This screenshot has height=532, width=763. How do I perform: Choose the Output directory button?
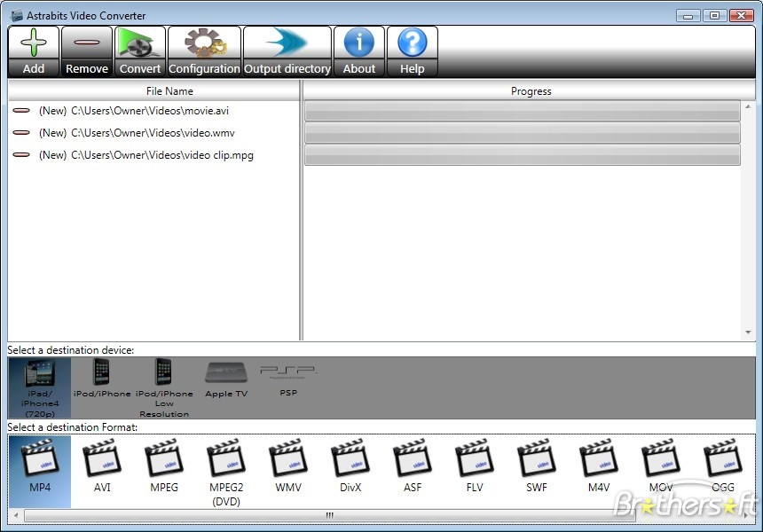tap(287, 51)
